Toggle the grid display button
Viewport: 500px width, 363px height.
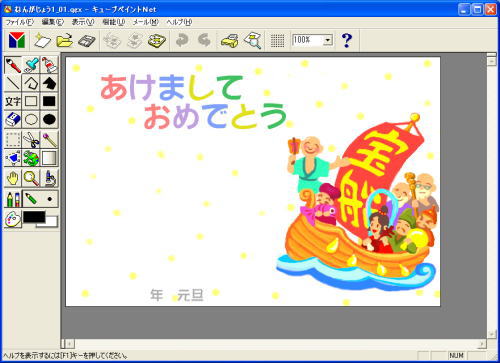[277, 41]
